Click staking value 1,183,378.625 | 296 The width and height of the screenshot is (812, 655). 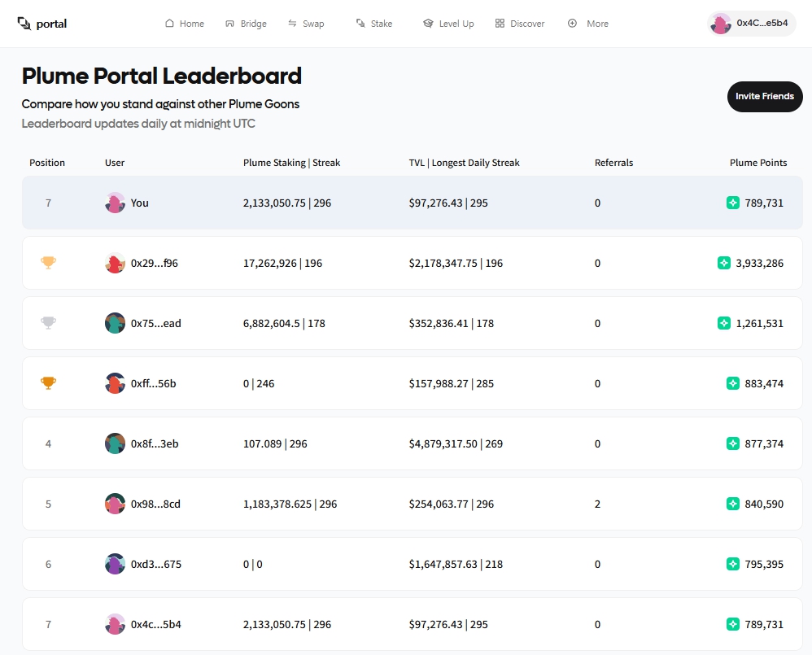[x=290, y=504]
